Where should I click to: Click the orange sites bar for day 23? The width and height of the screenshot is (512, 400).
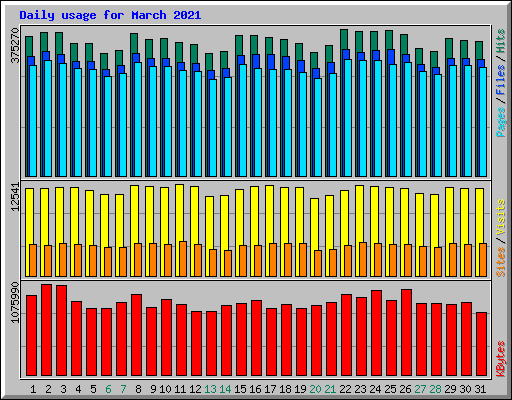click(363, 259)
